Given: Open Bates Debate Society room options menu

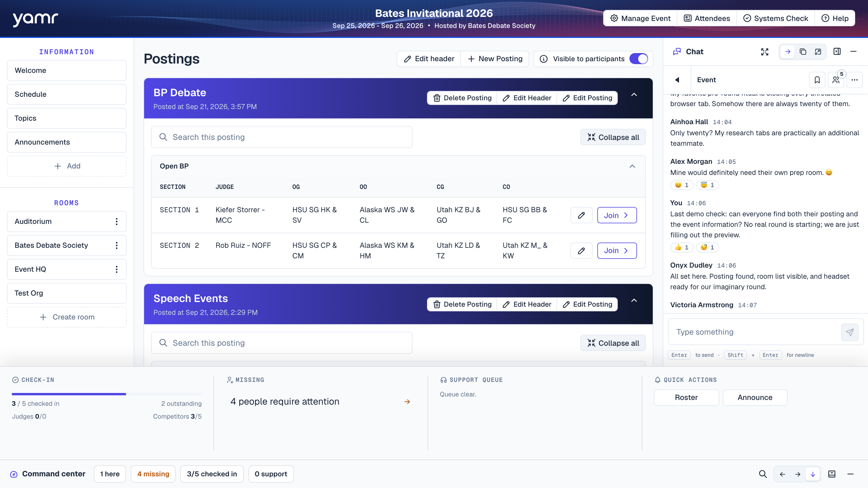Looking at the screenshot, I should pos(117,245).
